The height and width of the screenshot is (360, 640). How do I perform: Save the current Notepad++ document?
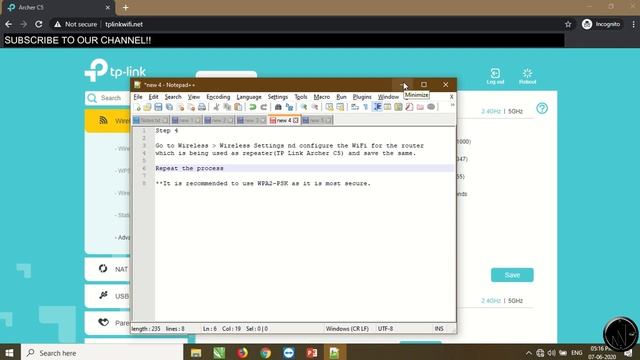[x=158, y=107]
